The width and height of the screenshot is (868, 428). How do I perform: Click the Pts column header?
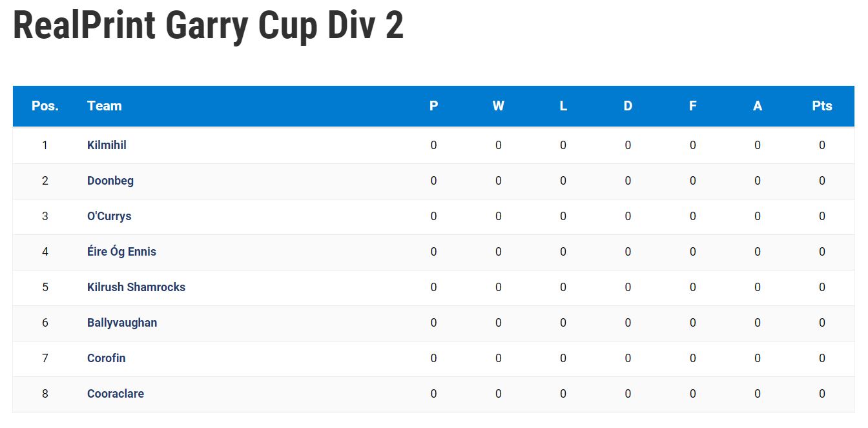click(x=822, y=106)
